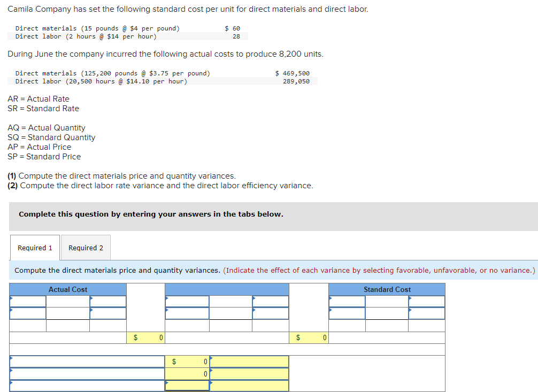Click the standard materials amount "$ 60"
The width and height of the screenshot is (538, 392).
click(x=232, y=28)
